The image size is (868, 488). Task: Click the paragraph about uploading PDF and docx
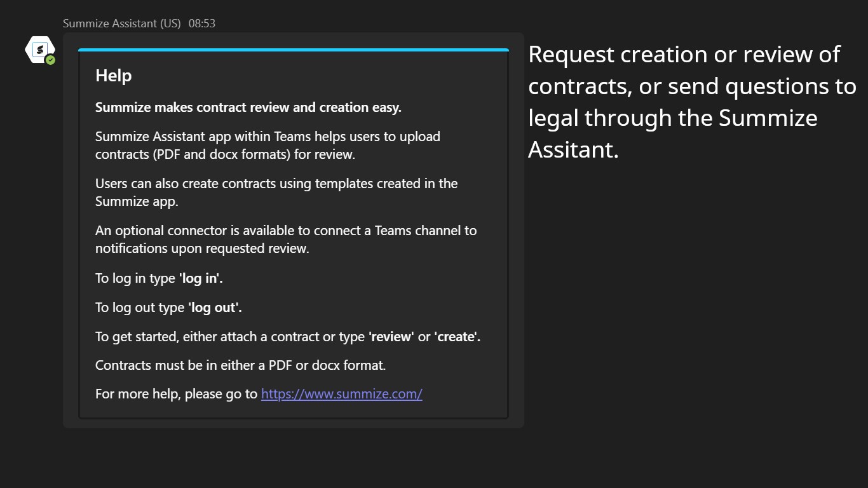click(267, 146)
